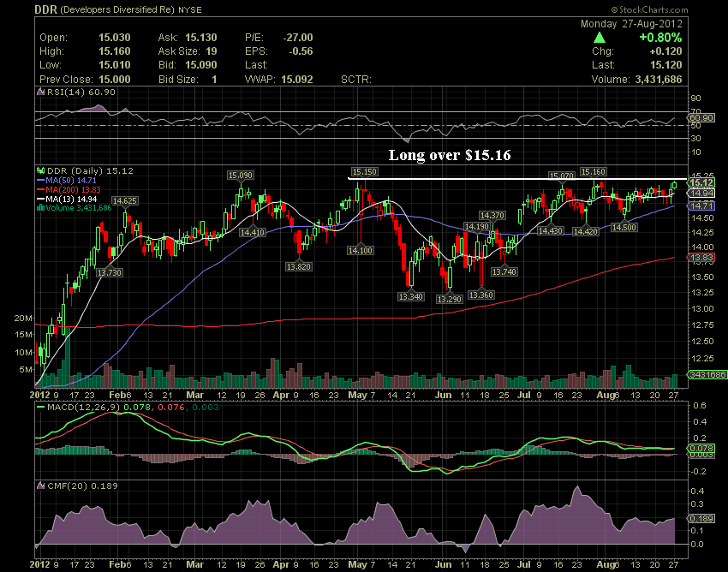The width and height of the screenshot is (728, 572).
Task: Click the VWAP value 15.092
Action: pos(297,80)
